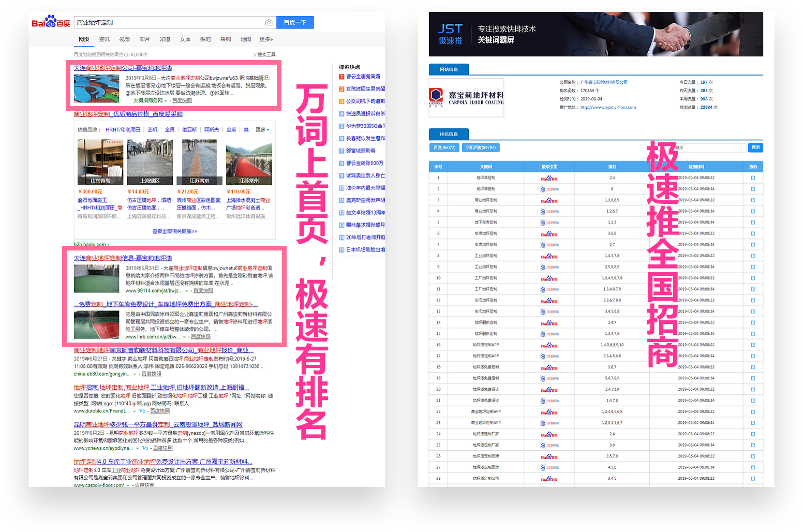
Task: Open the ¥21.00元 江苏南京 product title link
Action: tap(199, 204)
